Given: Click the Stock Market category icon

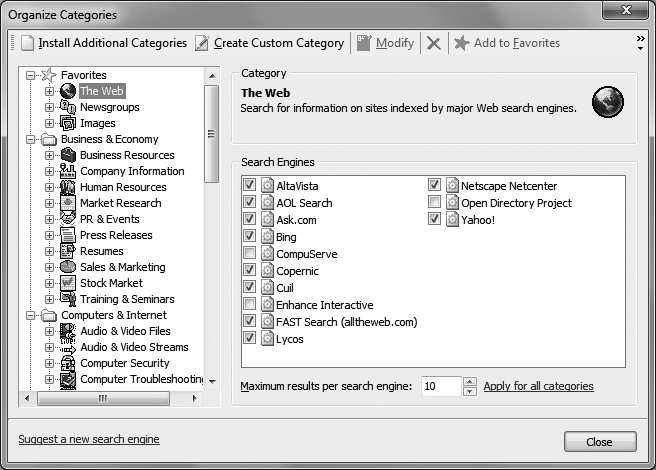Looking at the screenshot, I should pyautogui.click(x=68, y=283).
